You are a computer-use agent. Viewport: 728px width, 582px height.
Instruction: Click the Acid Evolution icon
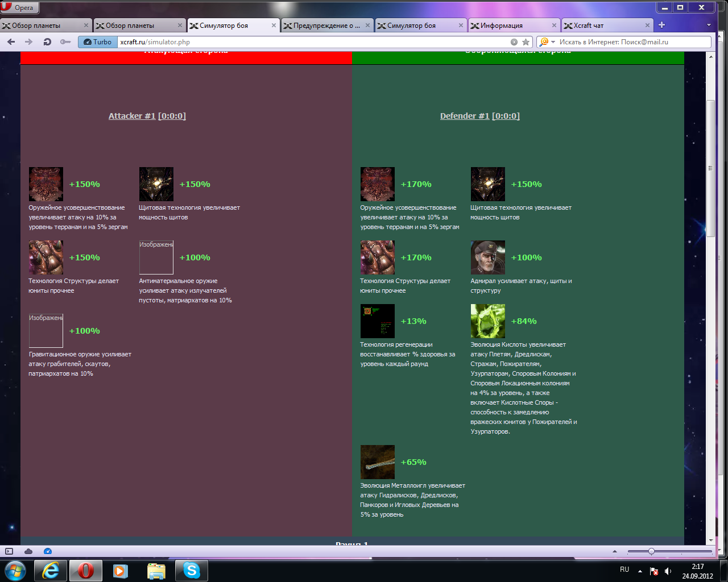click(x=488, y=321)
